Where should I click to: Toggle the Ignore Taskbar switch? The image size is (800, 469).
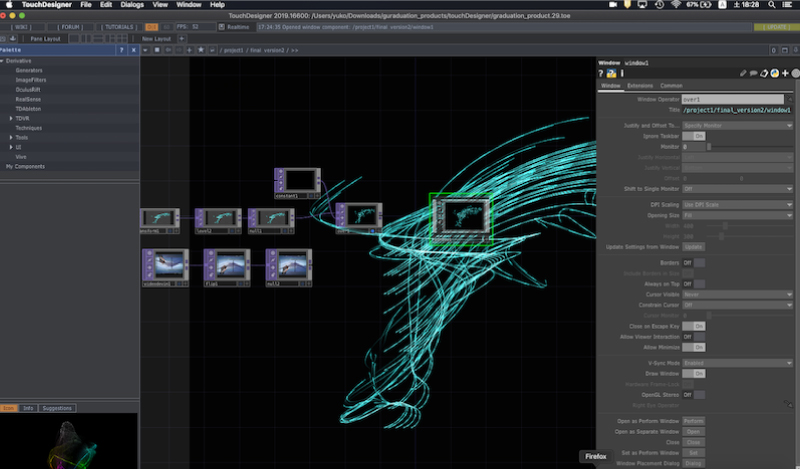pos(694,136)
